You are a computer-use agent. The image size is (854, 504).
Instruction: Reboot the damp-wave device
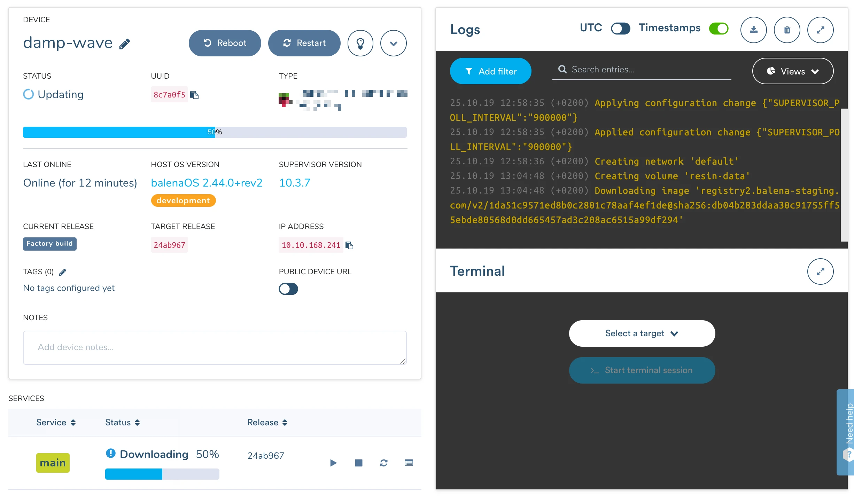[x=225, y=43]
